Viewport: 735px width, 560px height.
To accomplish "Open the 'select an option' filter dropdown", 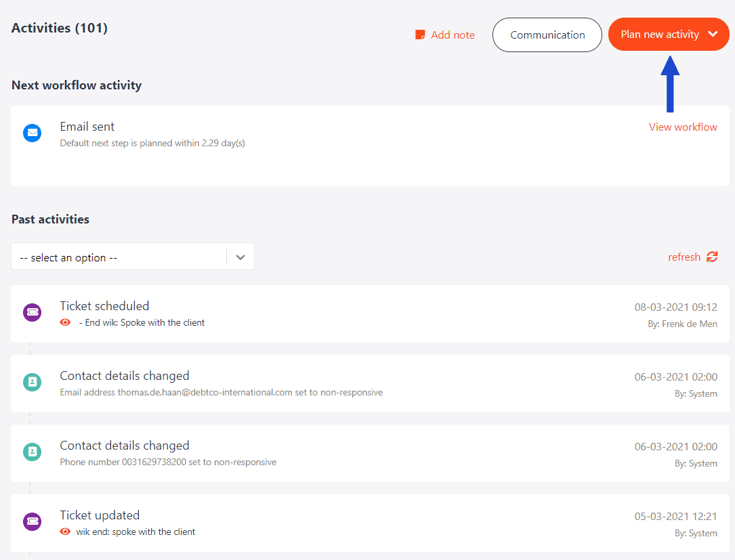I will coord(133,257).
